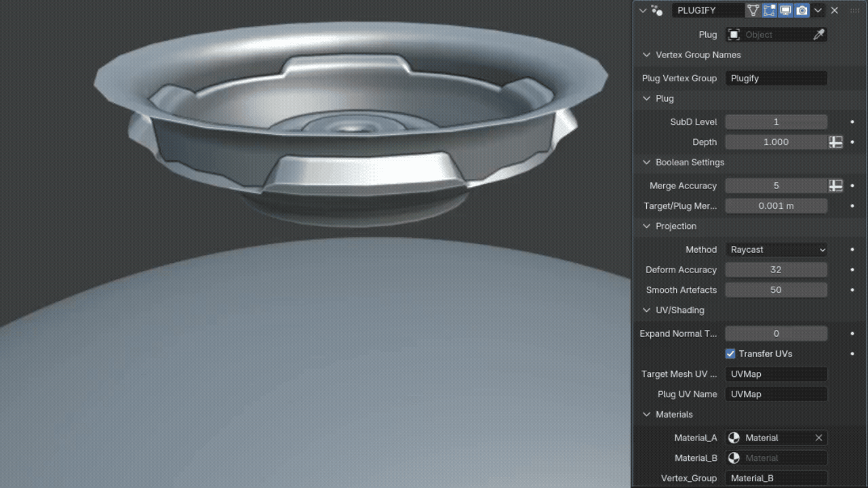
Task: Click the Deform Accuracy value field
Action: 776,270
